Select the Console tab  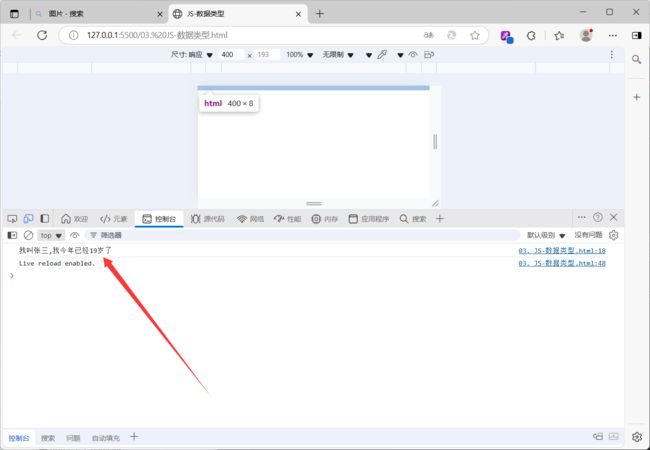point(159,219)
